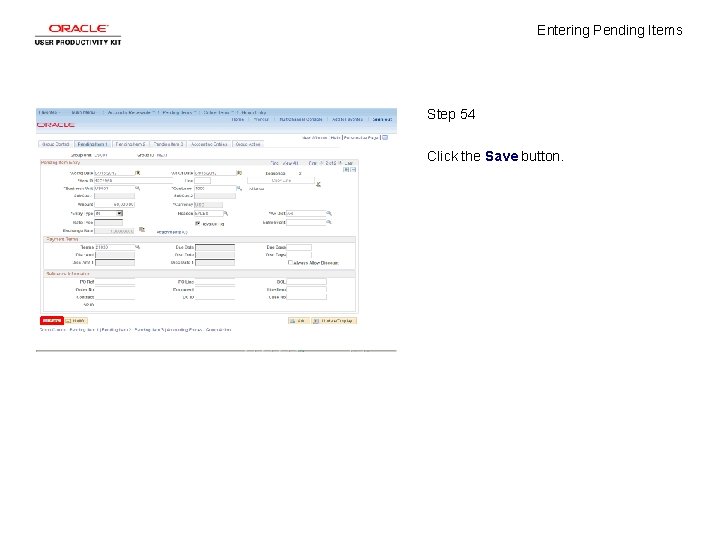The height and width of the screenshot is (540, 720).
Task: Click into the BOL field
Action: pos(306,282)
